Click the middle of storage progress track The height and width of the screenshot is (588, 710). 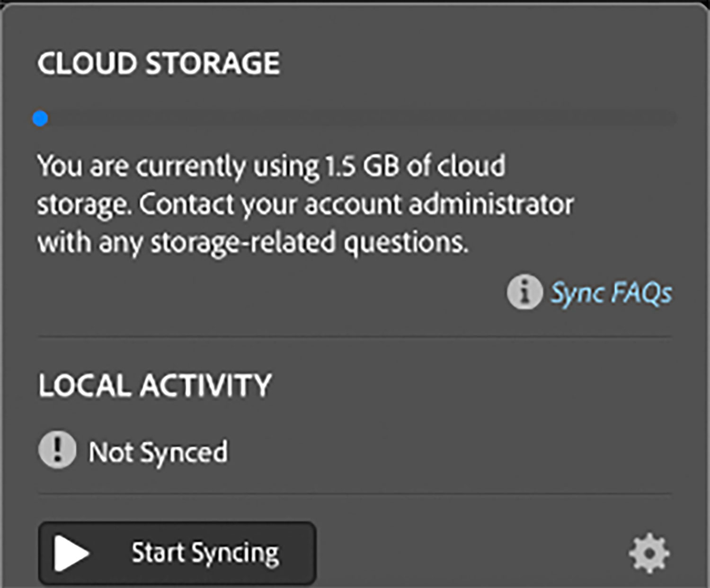[x=355, y=118]
